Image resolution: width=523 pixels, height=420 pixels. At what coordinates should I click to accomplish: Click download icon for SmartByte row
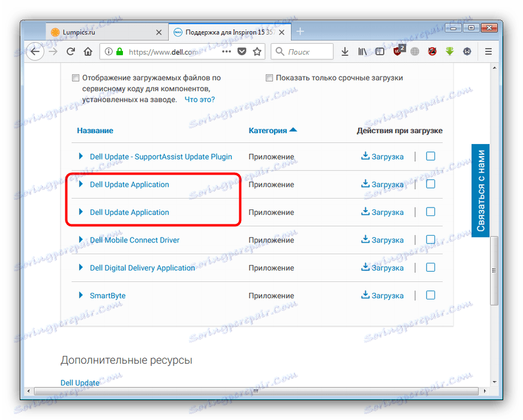[365, 295]
